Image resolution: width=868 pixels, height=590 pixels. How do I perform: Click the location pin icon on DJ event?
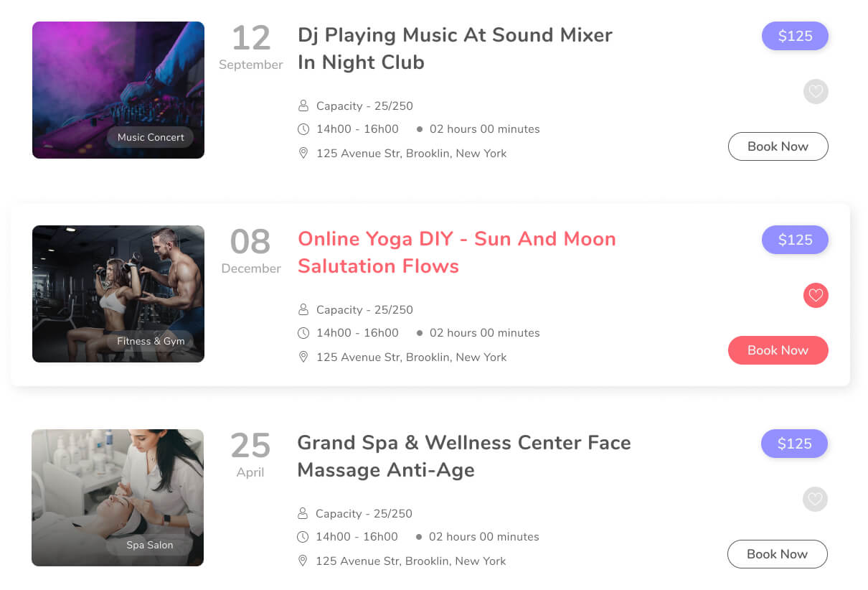click(303, 153)
